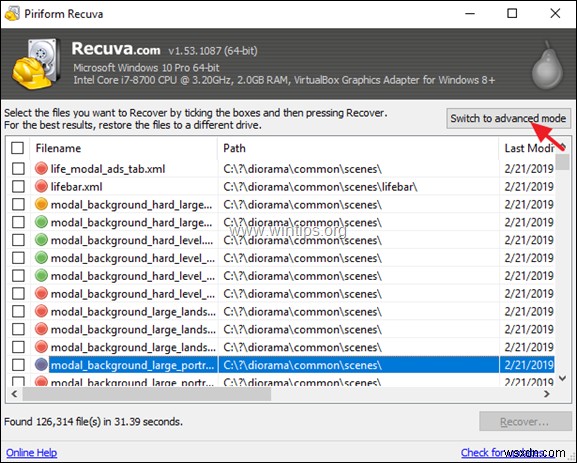The width and height of the screenshot is (577, 463).
Task: Sort files by the Path column header
Action: tap(358, 148)
